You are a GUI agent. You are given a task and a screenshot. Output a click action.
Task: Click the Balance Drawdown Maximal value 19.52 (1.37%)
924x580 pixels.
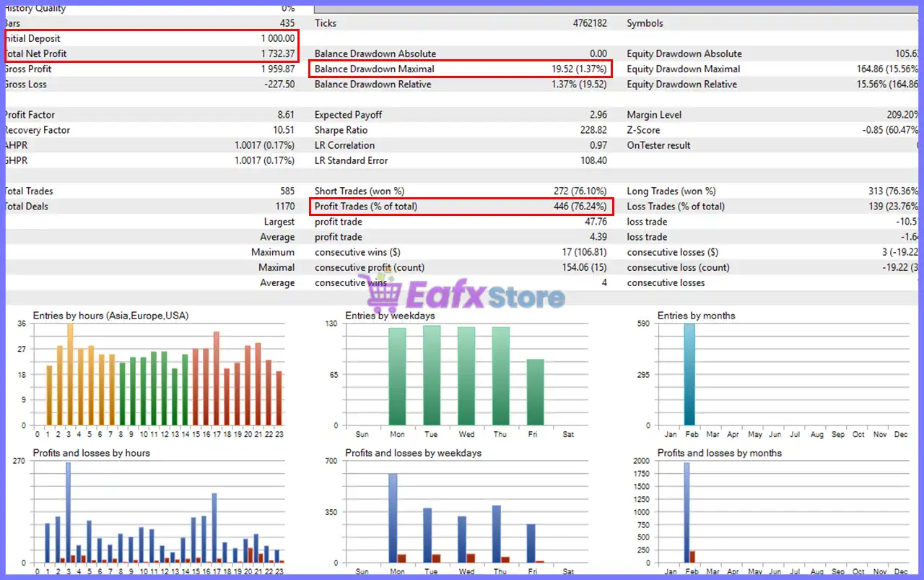click(x=580, y=69)
